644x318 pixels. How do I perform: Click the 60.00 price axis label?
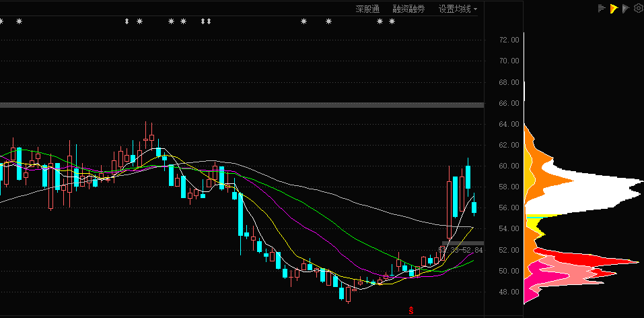click(509, 166)
